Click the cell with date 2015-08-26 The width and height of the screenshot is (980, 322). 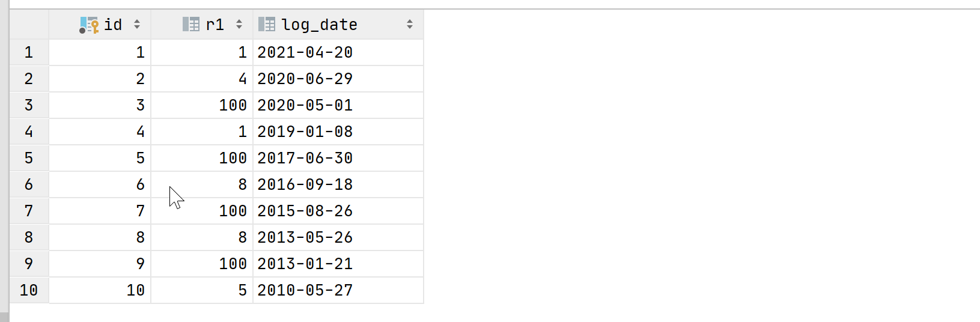point(338,211)
